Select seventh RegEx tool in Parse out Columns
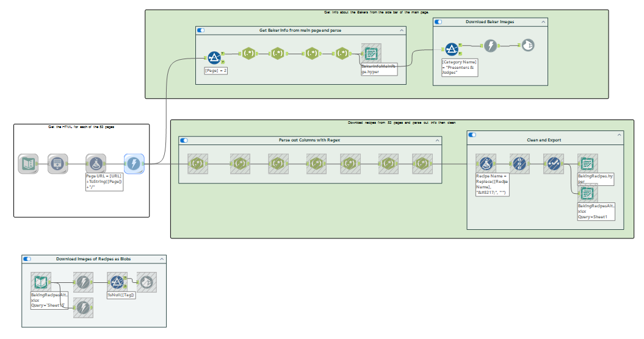 tap(422, 164)
